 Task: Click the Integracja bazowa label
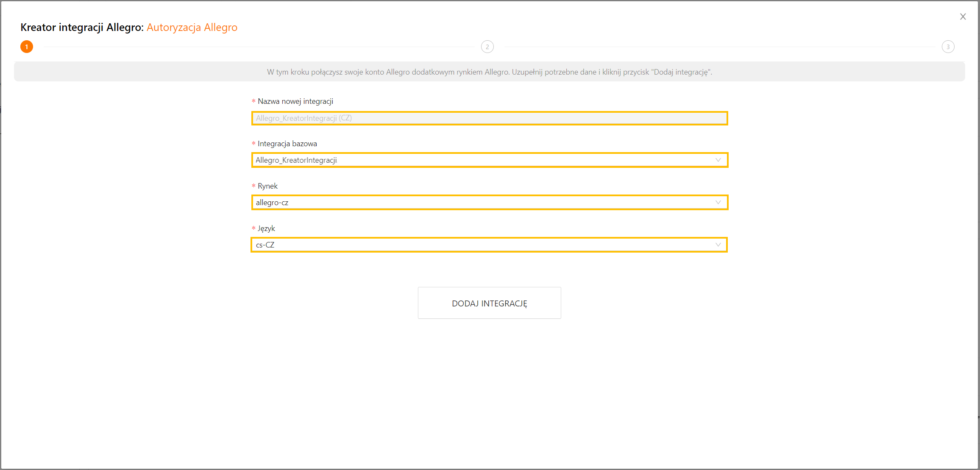tap(287, 144)
